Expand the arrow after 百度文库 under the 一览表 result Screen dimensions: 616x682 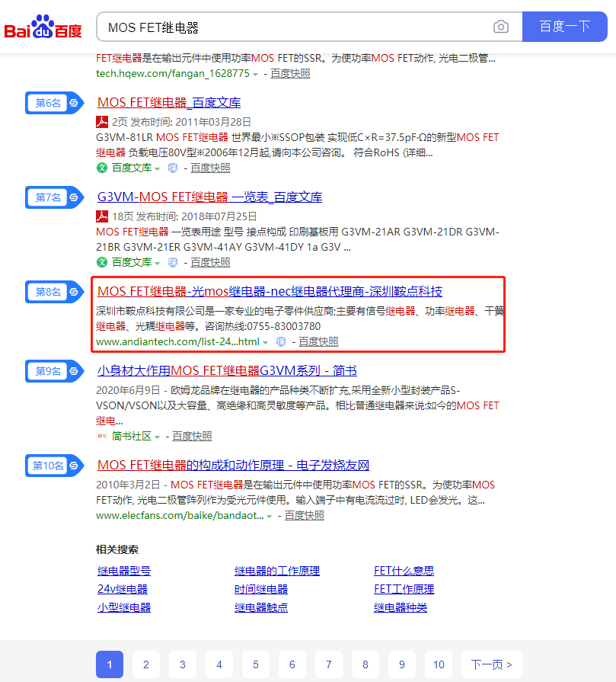pyautogui.click(x=158, y=263)
